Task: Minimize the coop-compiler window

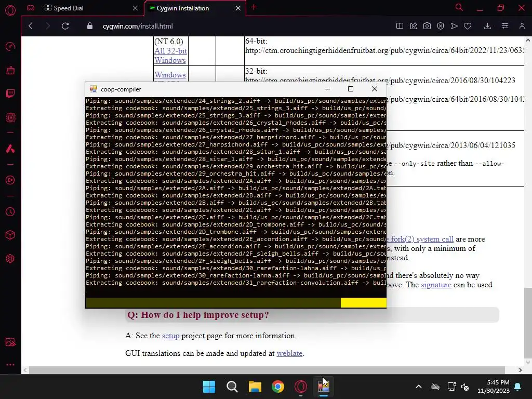Action: click(327, 89)
